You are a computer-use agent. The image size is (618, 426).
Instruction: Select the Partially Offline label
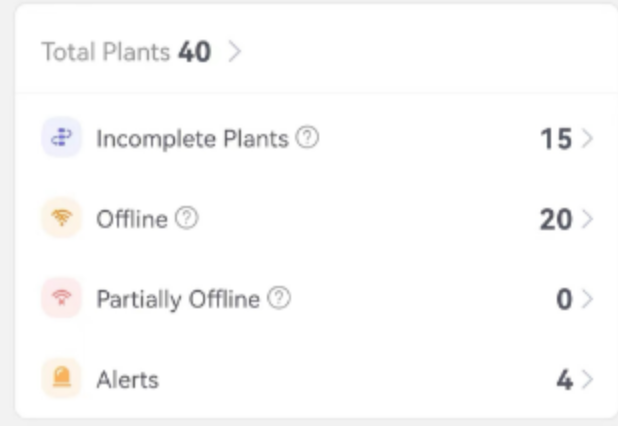click(178, 299)
